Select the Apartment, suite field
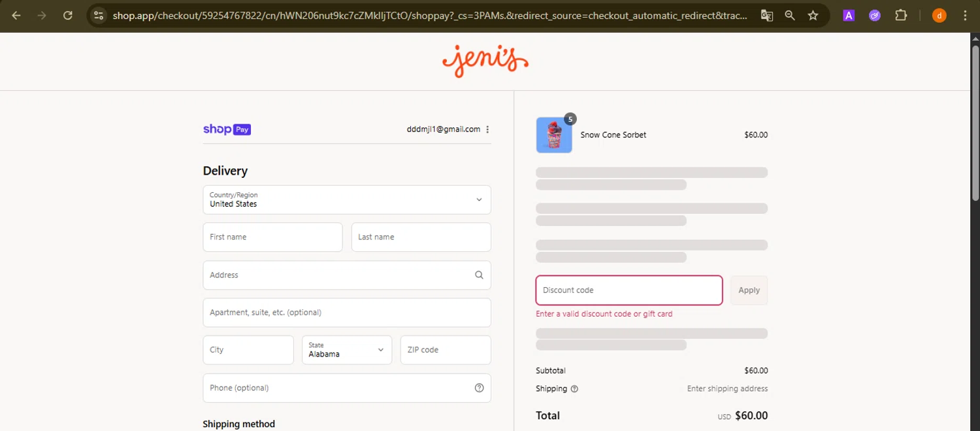 pyautogui.click(x=347, y=313)
